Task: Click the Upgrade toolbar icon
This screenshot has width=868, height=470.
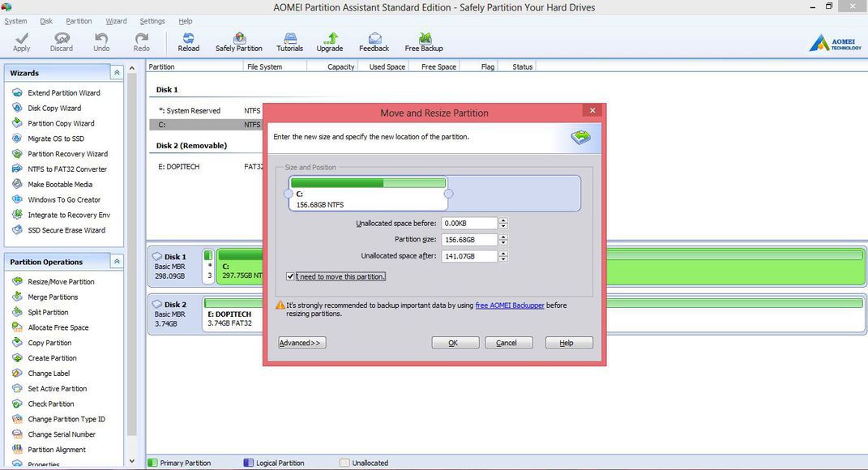Action: tap(330, 42)
